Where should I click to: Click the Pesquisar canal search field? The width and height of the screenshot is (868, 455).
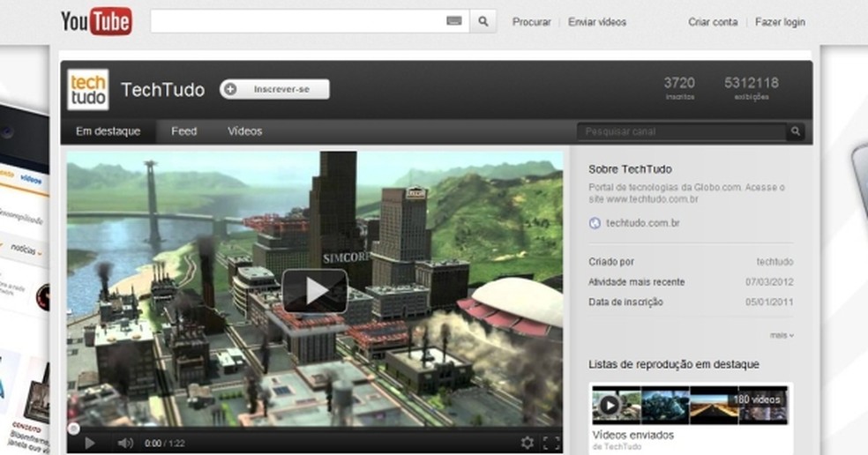pos(682,131)
